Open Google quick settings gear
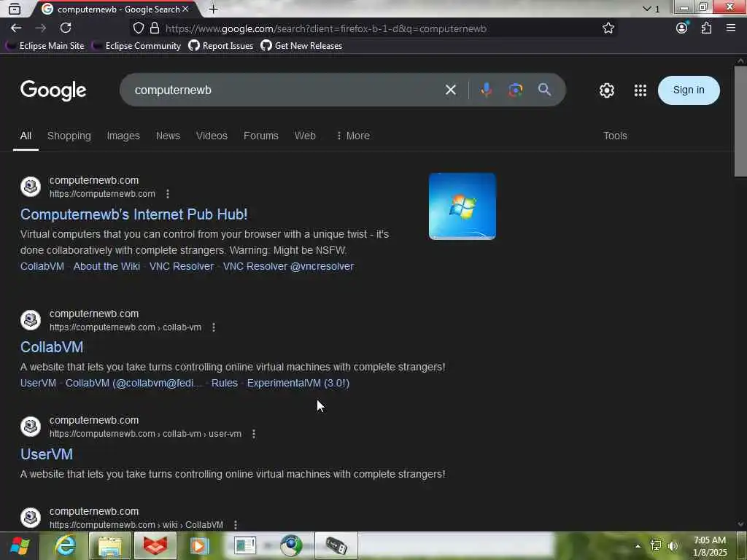The image size is (747, 560). (x=606, y=90)
